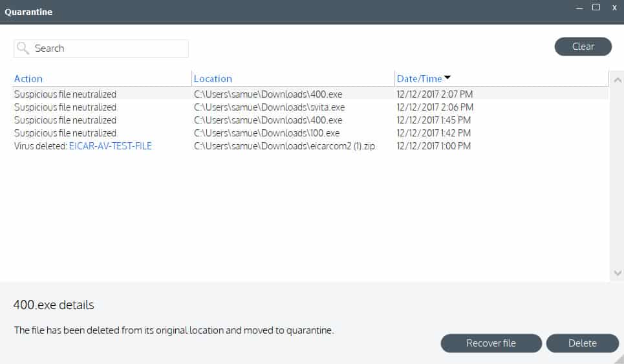Select the 400.exe entry from 1:45 PM
Viewport: 624px width, 364px height.
coord(268,120)
